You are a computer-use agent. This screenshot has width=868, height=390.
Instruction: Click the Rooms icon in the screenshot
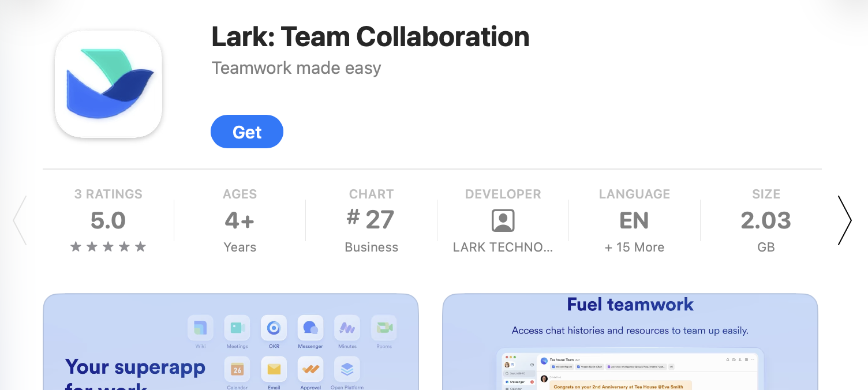384,328
